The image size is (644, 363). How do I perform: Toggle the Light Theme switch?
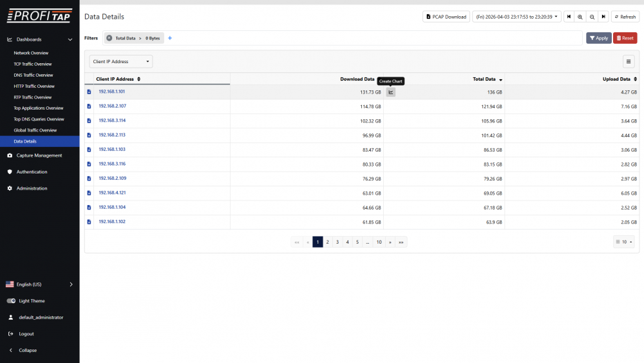coord(11,301)
